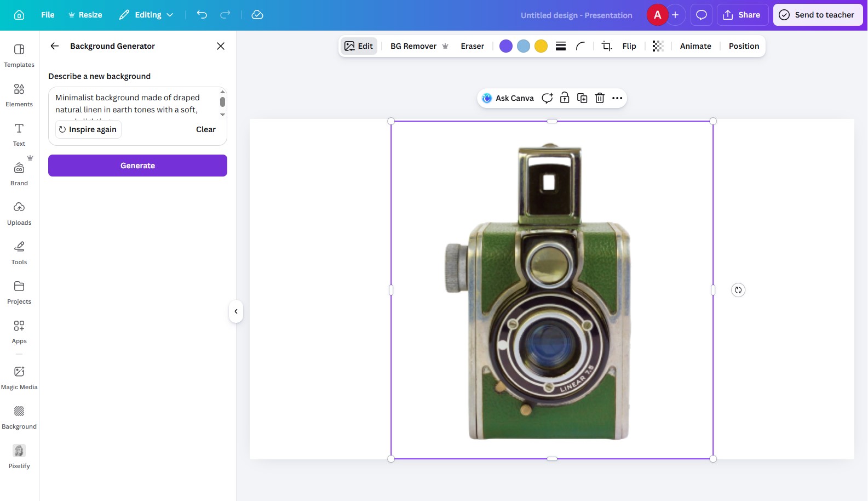Open border style lines icon
Image resolution: width=868 pixels, height=501 pixels.
(561, 46)
